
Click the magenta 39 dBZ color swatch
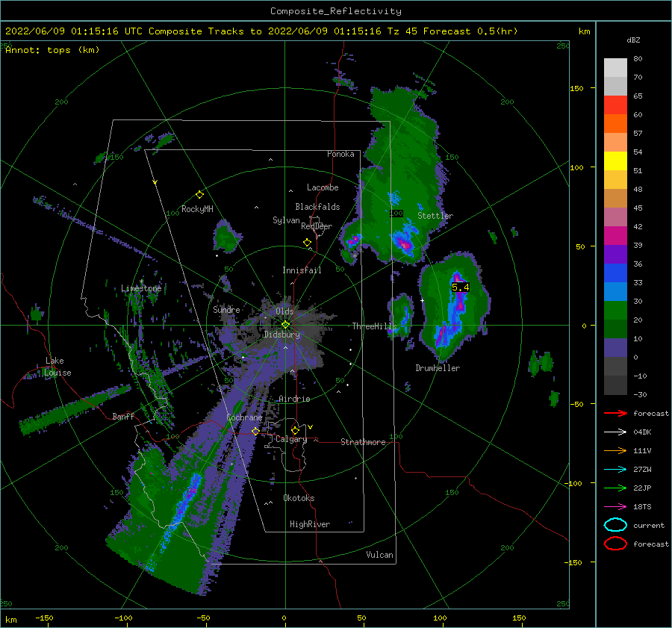tap(615, 236)
